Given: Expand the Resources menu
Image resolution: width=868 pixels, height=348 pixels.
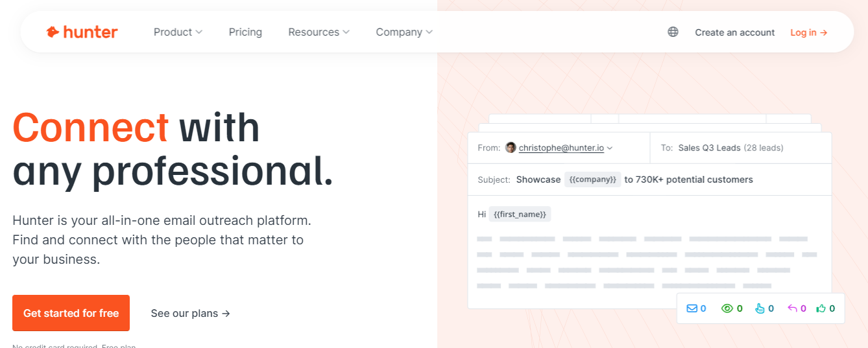Looking at the screenshot, I should pyautogui.click(x=319, y=32).
